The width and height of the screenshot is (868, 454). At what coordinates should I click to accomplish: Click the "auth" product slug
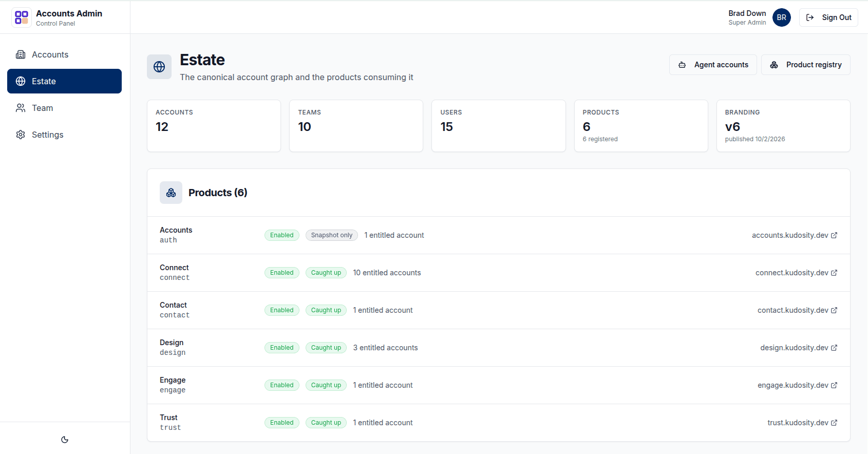pos(168,240)
